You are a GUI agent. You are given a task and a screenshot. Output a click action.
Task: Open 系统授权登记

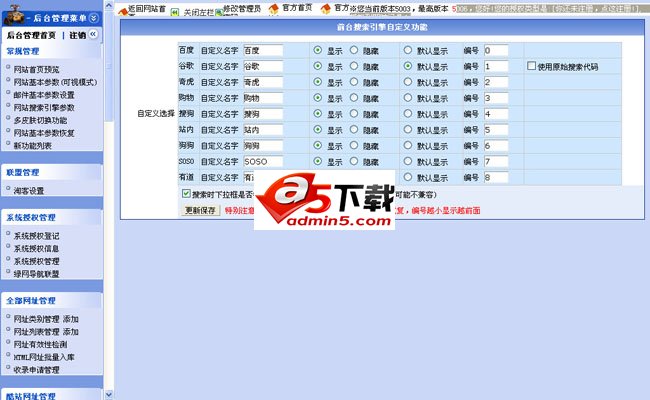point(36,236)
